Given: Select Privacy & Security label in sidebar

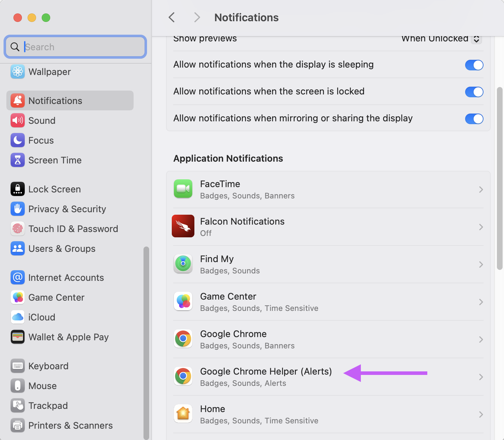Looking at the screenshot, I should pos(67,209).
